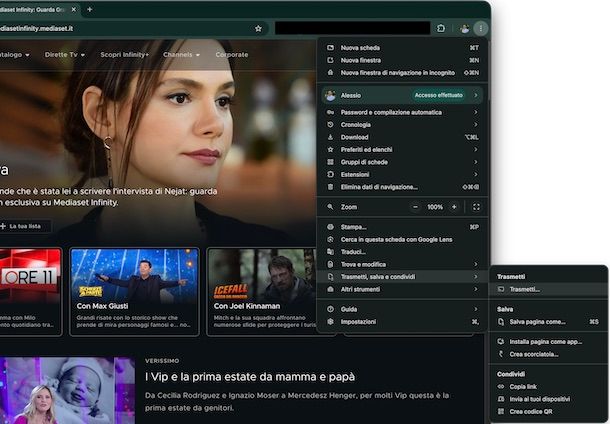Click the Cronologia history clock icon

[330, 125]
